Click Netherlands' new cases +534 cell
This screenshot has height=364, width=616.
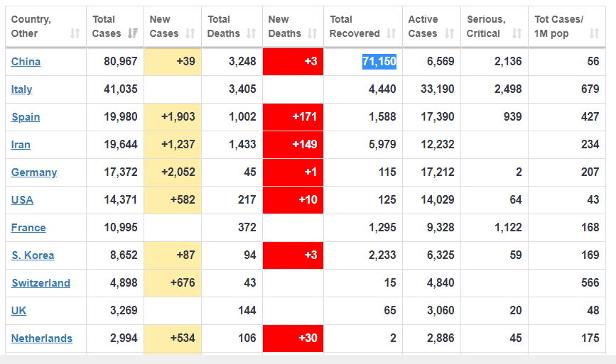click(173, 338)
